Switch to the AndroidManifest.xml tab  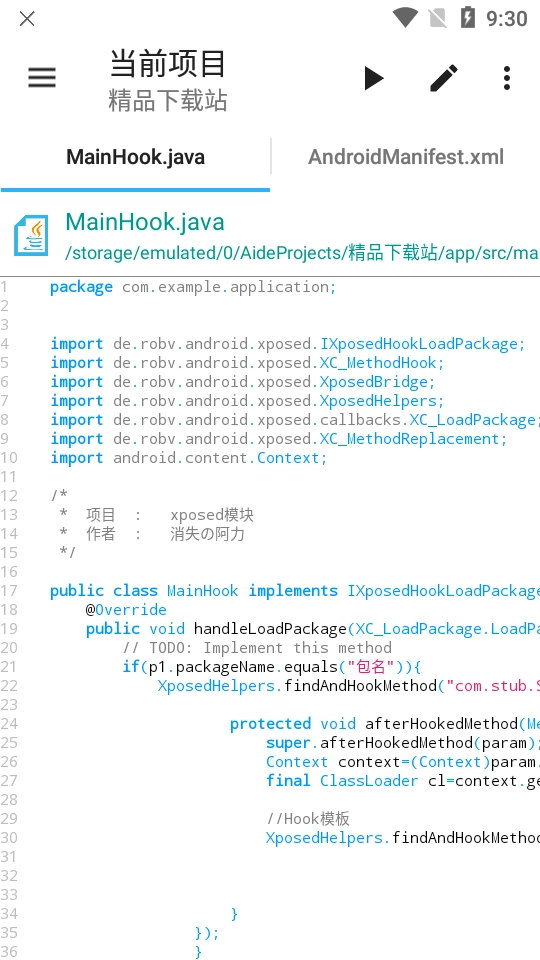(x=406, y=157)
